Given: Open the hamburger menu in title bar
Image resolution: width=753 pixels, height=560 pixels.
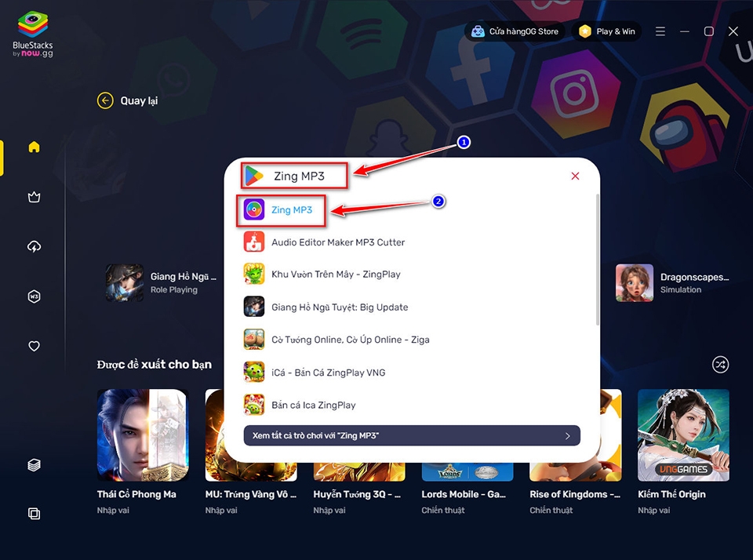Looking at the screenshot, I should (x=660, y=31).
